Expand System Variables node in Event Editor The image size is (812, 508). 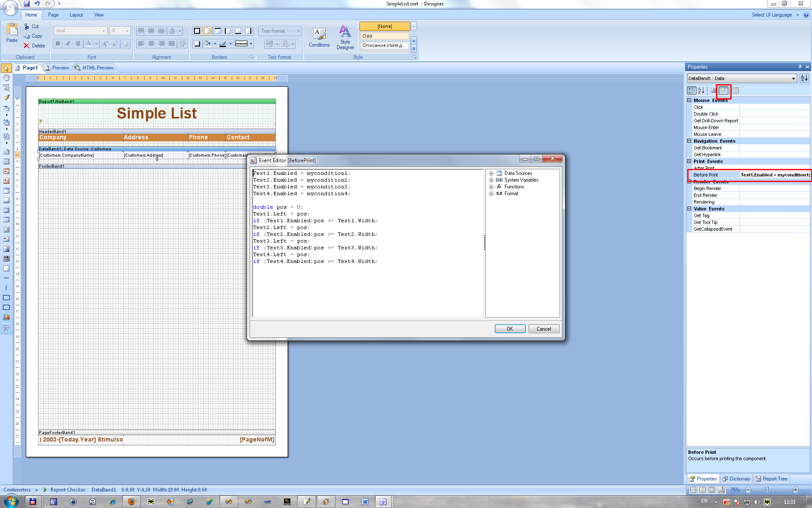pyautogui.click(x=491, y=180)
